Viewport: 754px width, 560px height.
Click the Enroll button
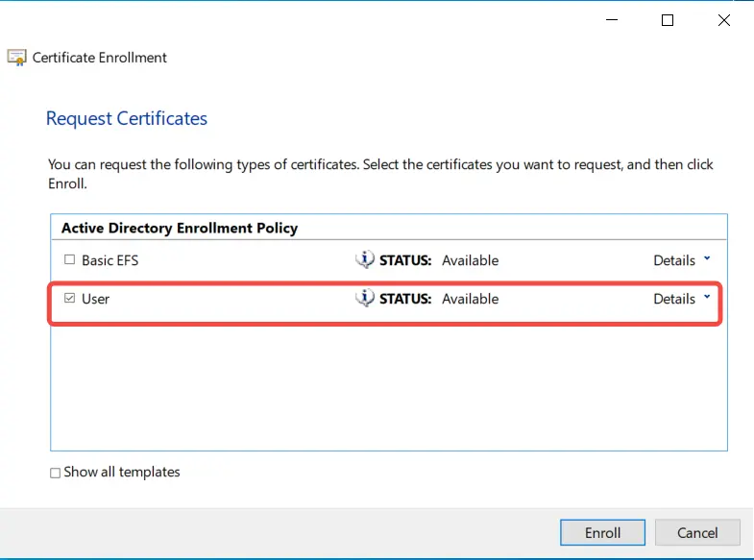(x=602, y=532)
